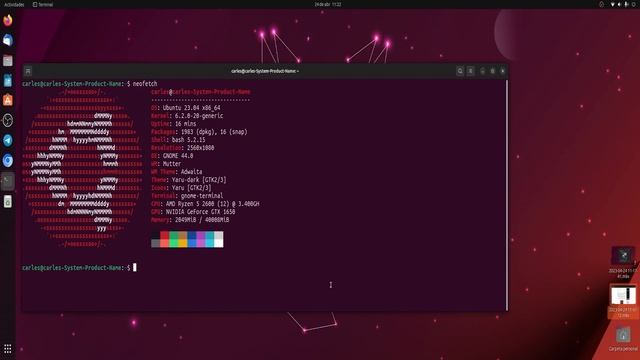640x360 pixels.
Task: Click the "bash 5.2.15" shell text
Action: pos(189,140)
